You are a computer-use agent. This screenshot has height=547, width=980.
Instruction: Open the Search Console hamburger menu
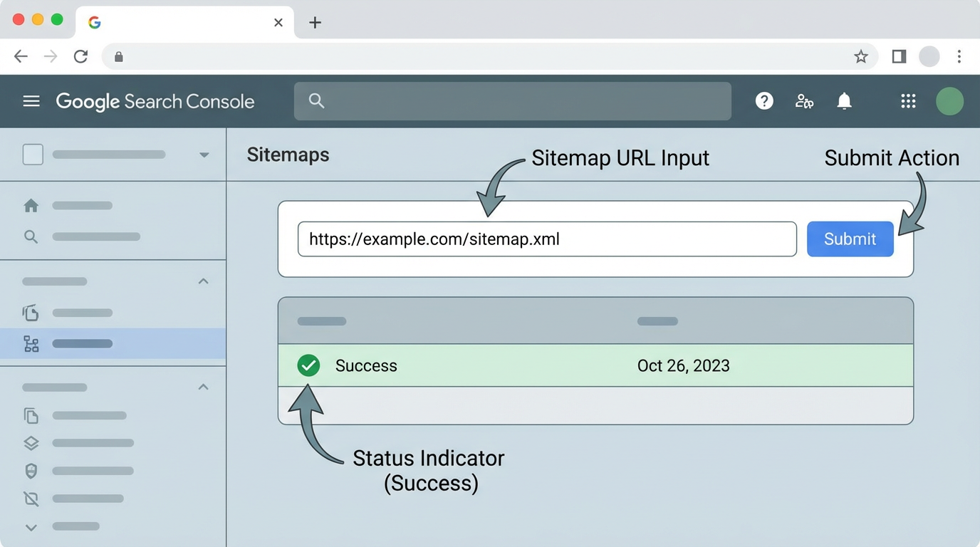click(x=31, y=101)
